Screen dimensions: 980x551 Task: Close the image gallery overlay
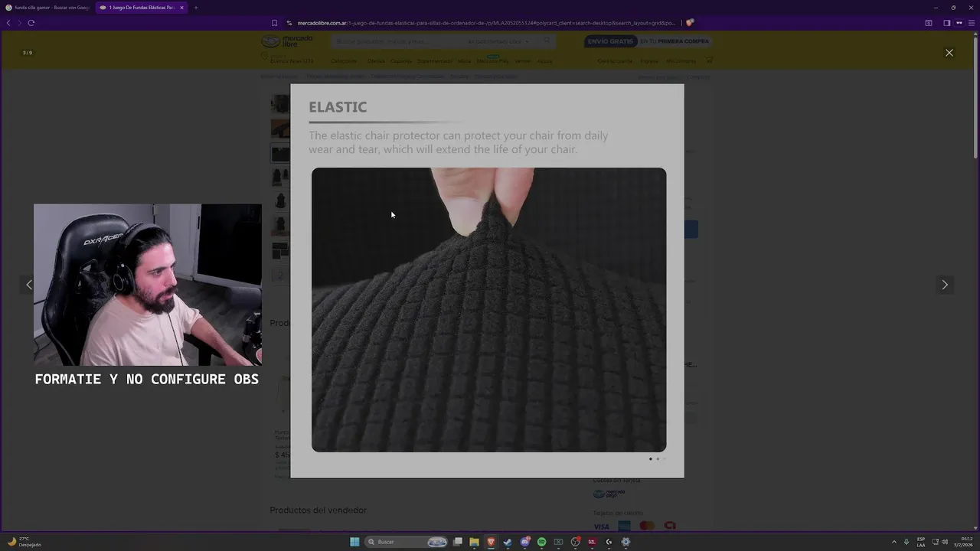tap(949, 53)
